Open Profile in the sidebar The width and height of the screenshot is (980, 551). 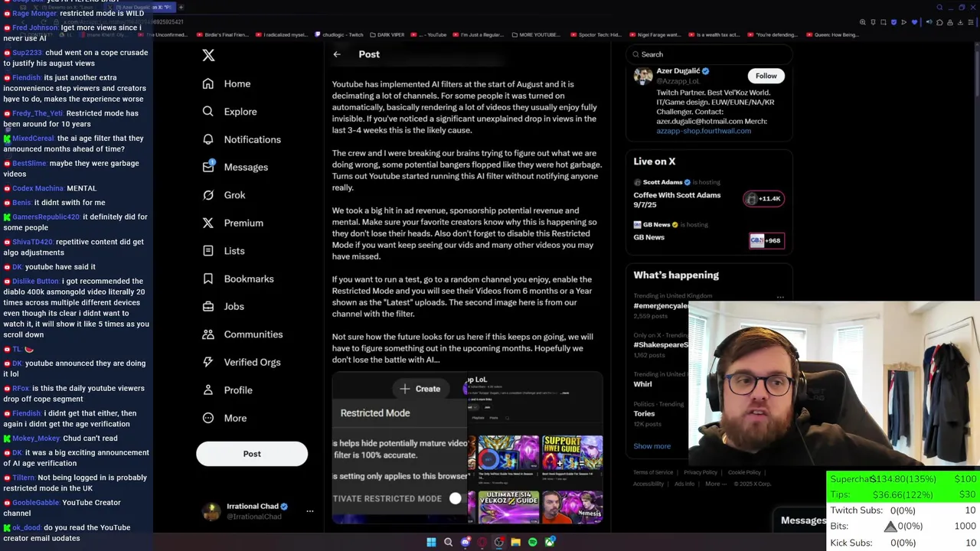227,390
